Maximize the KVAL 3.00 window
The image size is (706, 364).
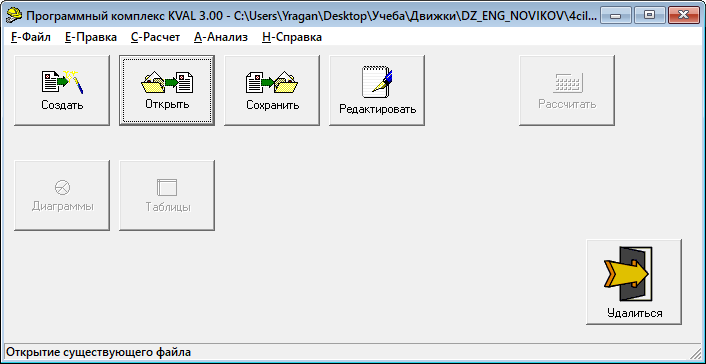click(x=649, y=15)
